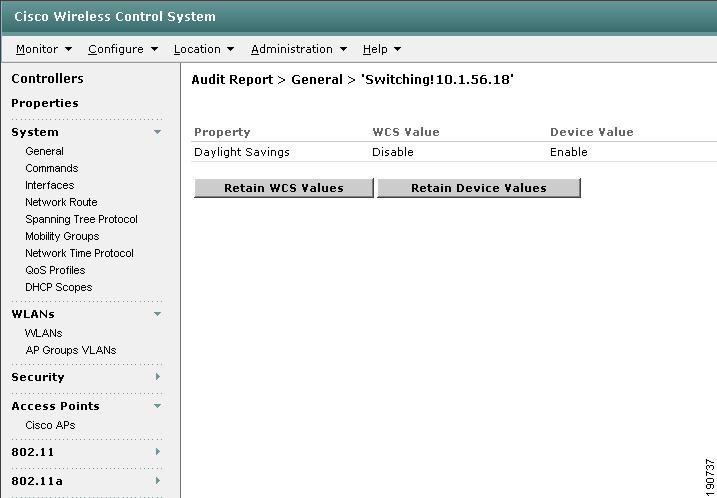
Task: Expand the 802.11 section arrow
Action: click(157, 451)
